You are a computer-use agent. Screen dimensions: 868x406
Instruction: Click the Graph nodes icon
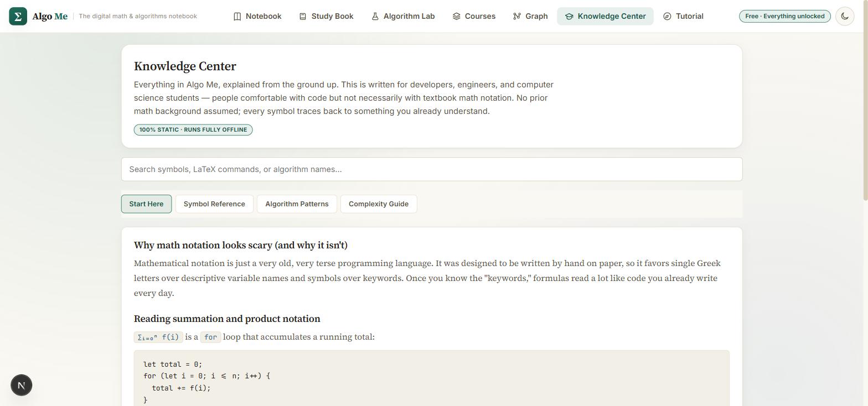(x=517, y=17)
